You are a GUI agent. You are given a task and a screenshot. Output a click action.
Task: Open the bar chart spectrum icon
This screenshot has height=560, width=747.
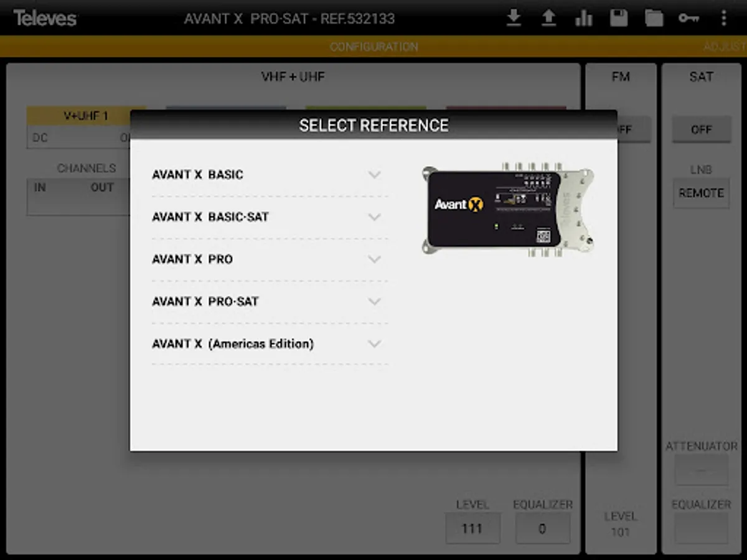pyautogui.click(x=584, y=18)
